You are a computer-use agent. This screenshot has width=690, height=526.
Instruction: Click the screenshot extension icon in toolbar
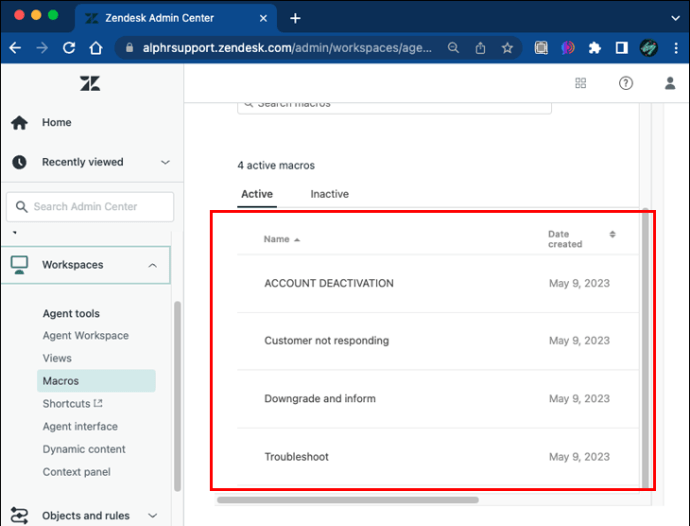pos(541,48)
